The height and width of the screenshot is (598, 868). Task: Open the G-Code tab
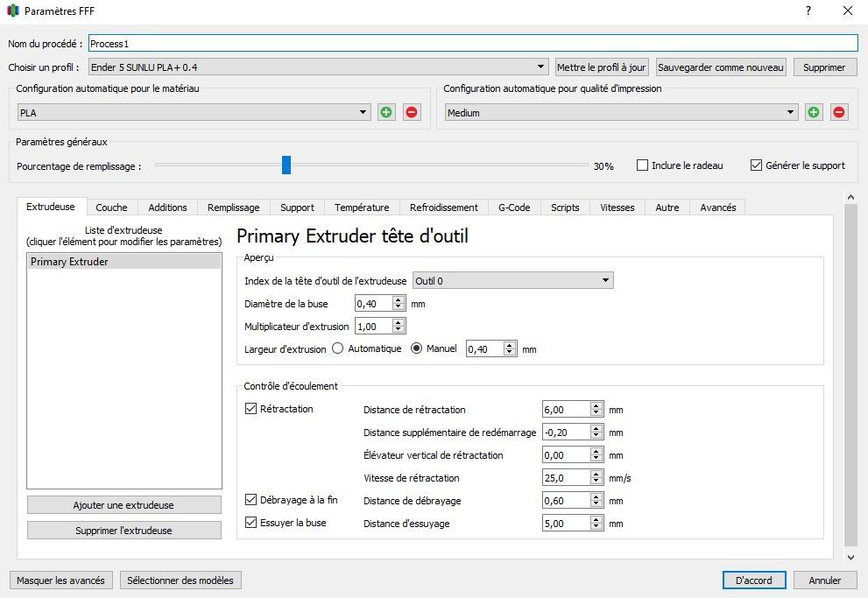514,208
